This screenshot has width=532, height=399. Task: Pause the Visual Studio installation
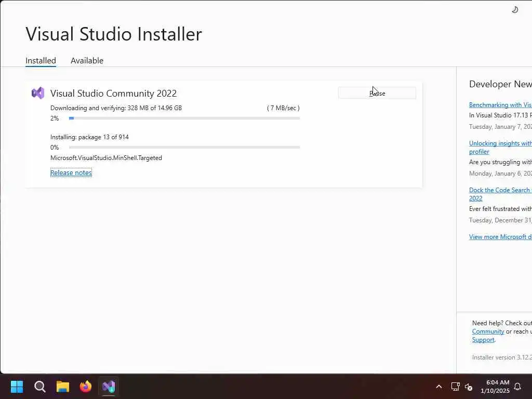point(377,94)
